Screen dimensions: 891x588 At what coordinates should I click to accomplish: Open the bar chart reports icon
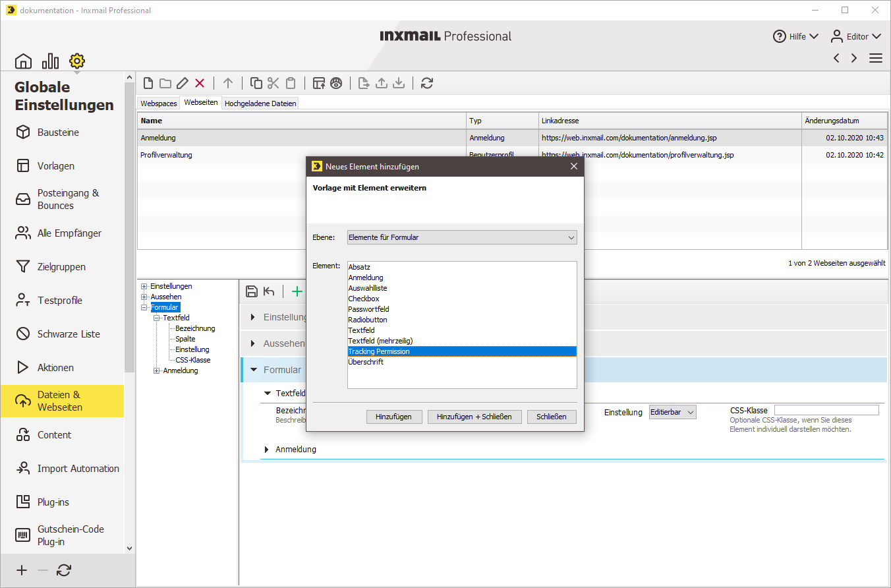[50, 61]
